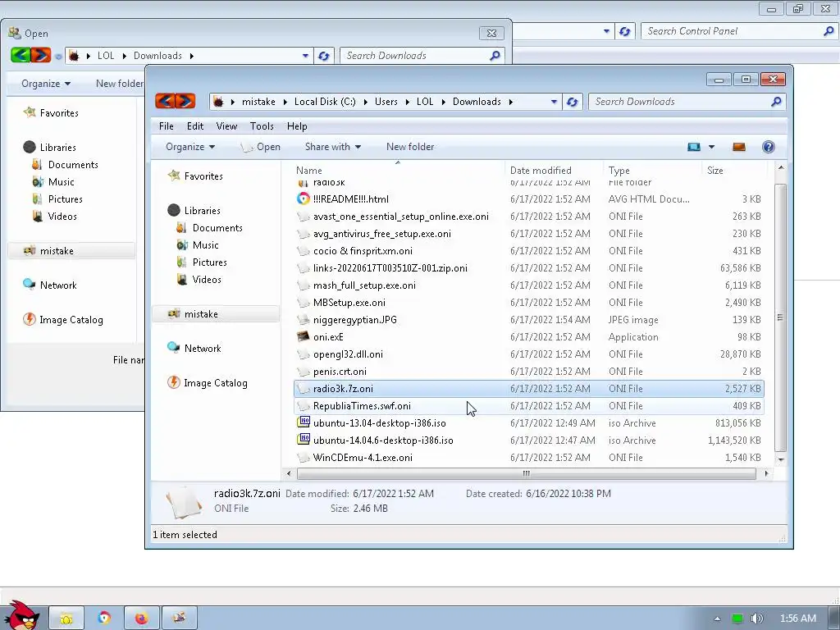
Task: Click the vertical scrollbar down arrow of file list
Action: 781,459
